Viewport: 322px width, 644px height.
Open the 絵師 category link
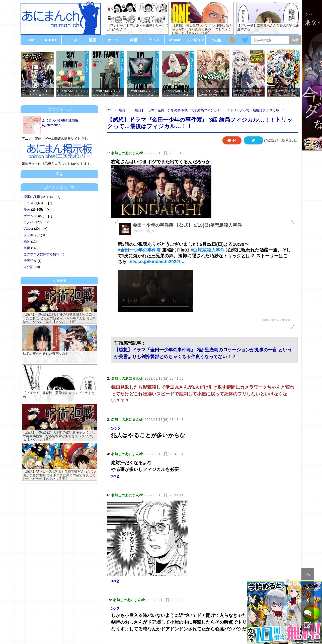pos(27,241)
